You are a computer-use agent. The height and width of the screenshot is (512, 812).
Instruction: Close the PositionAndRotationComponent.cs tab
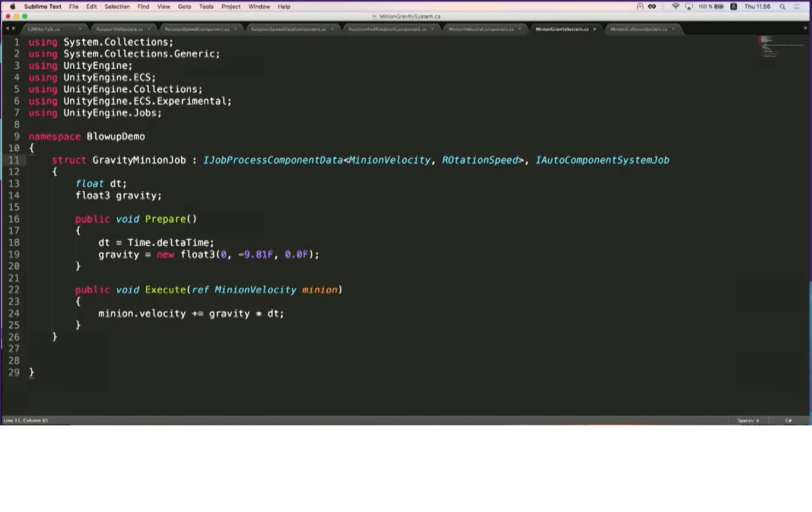coord(432,29)
